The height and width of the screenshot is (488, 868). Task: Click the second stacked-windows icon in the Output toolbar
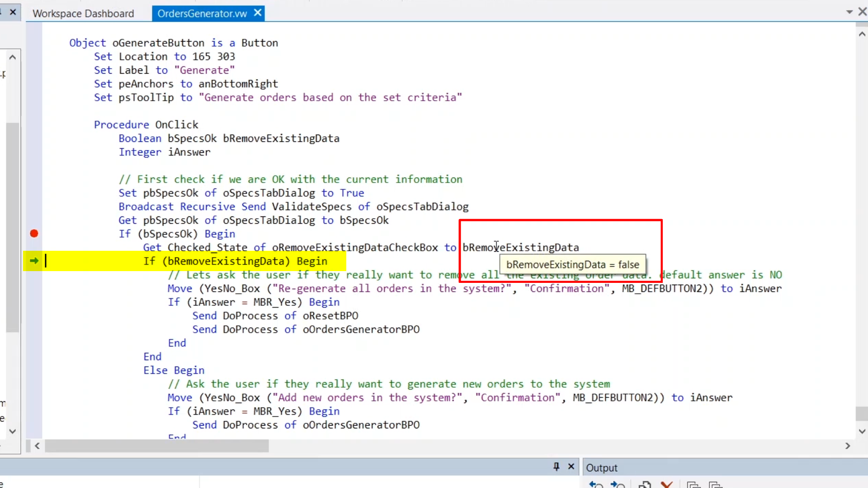click(x=715, y=485)
